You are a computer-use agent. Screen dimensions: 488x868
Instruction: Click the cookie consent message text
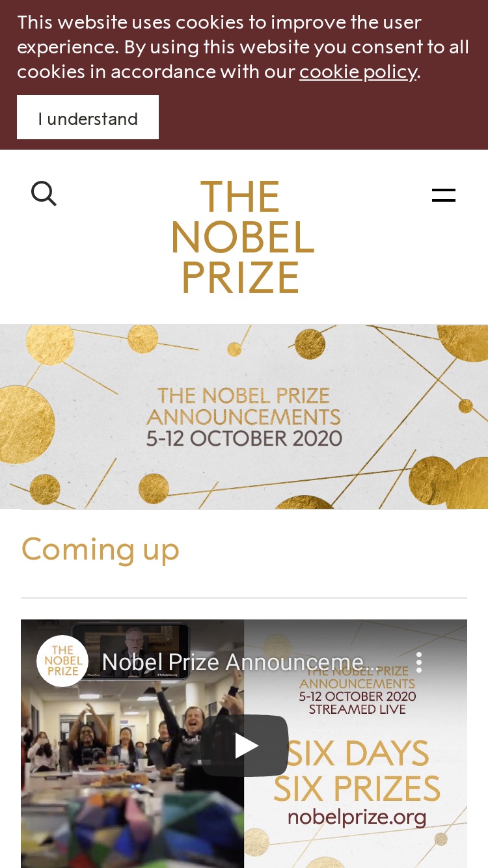point(243,46)
